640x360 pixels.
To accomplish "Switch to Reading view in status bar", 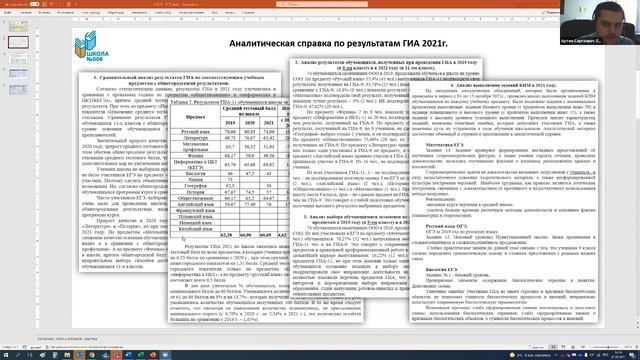I will [x=573, y=347].
